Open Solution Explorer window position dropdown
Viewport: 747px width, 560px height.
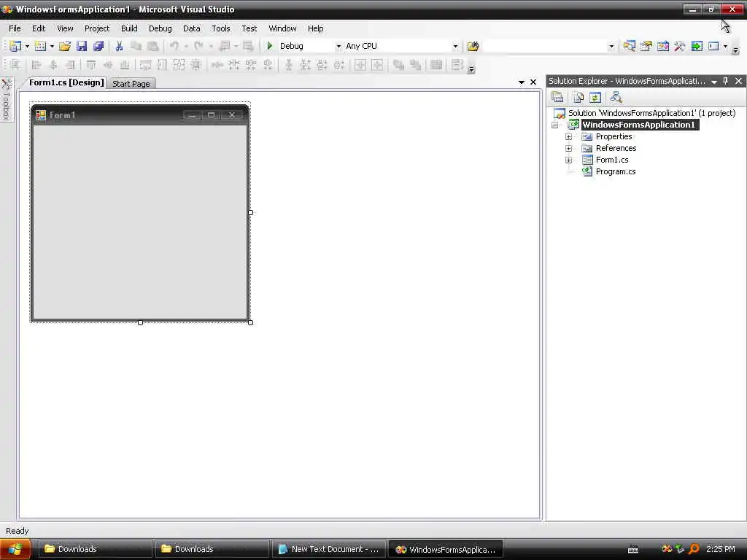(713, 82)
